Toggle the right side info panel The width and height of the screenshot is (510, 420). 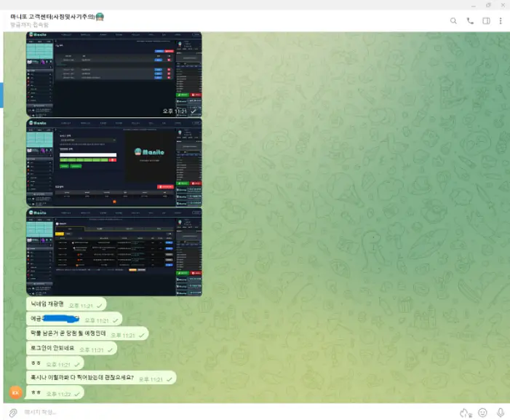[486, 21]
